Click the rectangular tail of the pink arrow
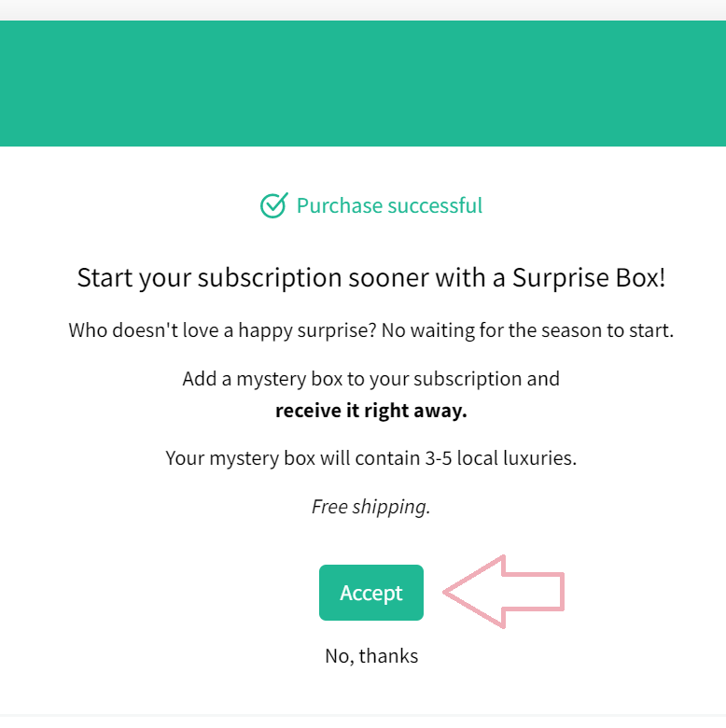726x728 pixels. pos(534,592)
